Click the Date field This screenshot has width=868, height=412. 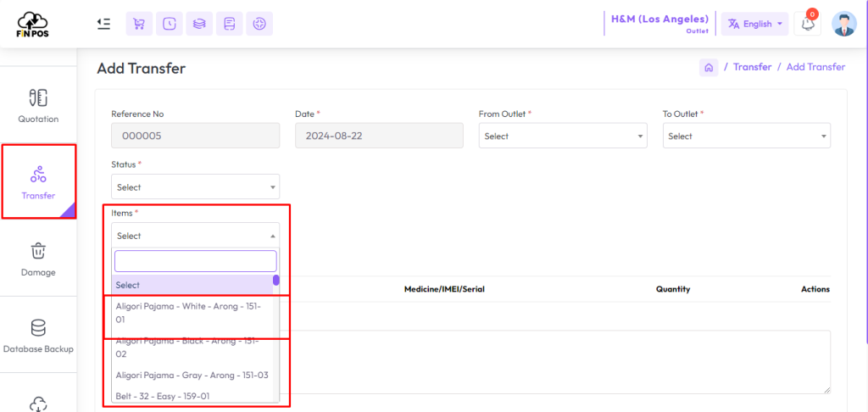pos(379,136)
